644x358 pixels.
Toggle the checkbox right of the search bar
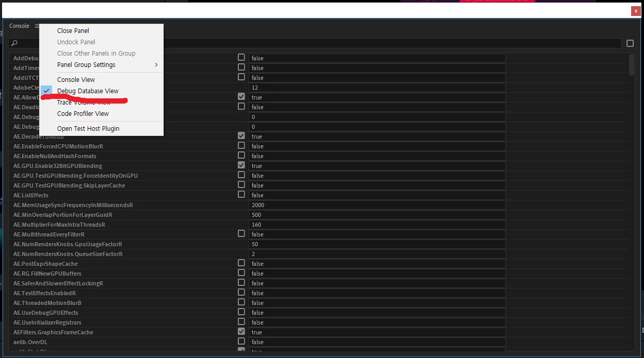tap(630, 43)
